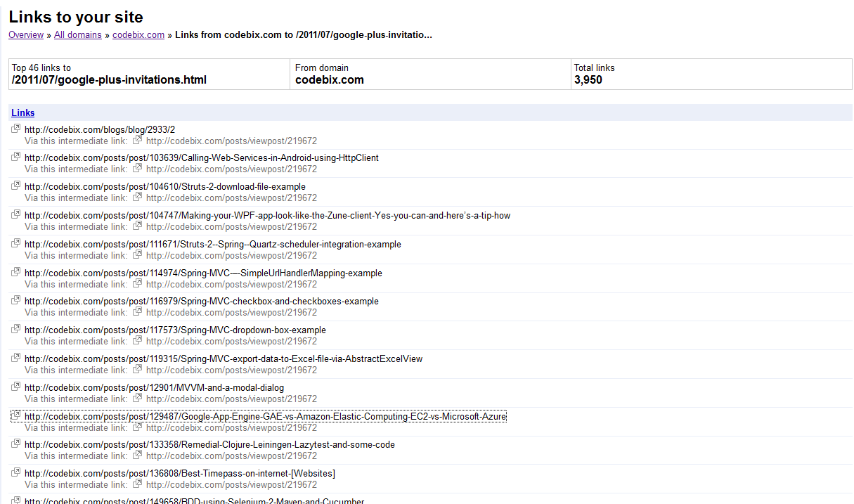Click intermediate link icon under blogs/blog/2933/2
This screenshot has height=504, width=854.
138,140
